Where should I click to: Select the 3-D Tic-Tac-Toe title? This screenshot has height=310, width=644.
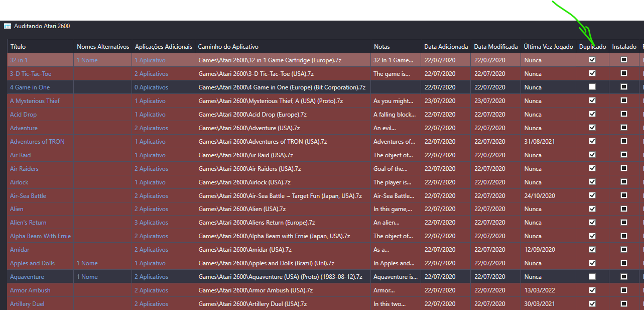[31, 74]
